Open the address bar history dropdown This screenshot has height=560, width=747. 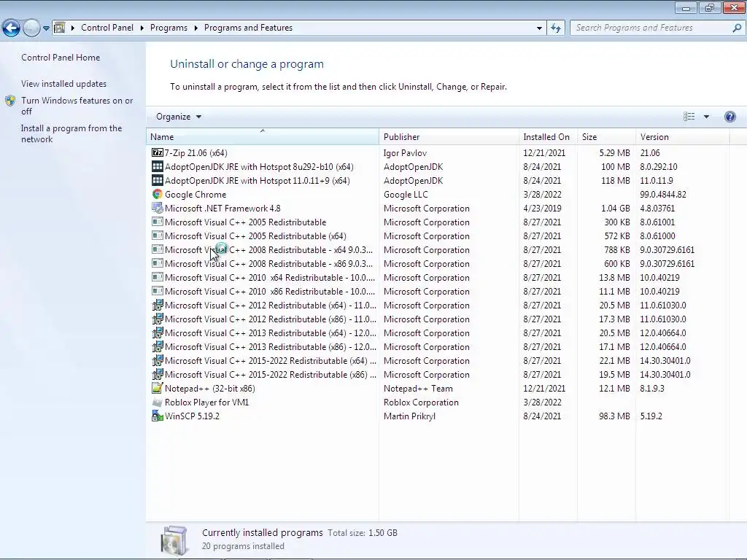(x=539, y=28)
